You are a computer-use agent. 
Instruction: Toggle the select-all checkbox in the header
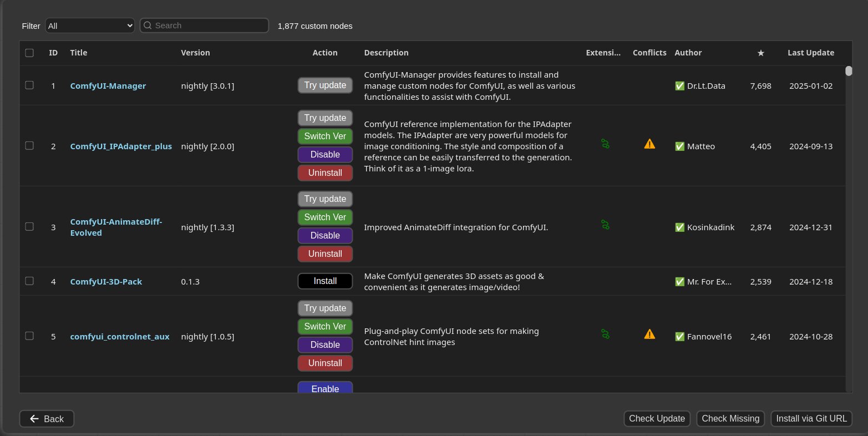(29, 52)
